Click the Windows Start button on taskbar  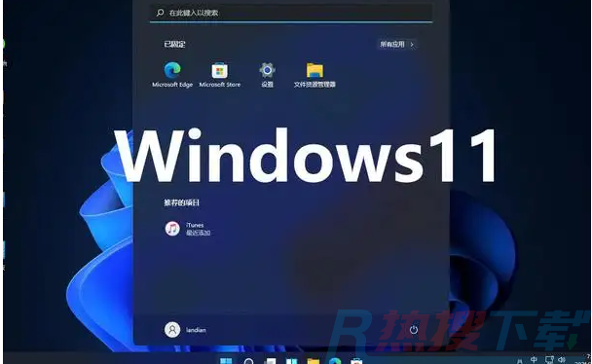click(226, 361)
